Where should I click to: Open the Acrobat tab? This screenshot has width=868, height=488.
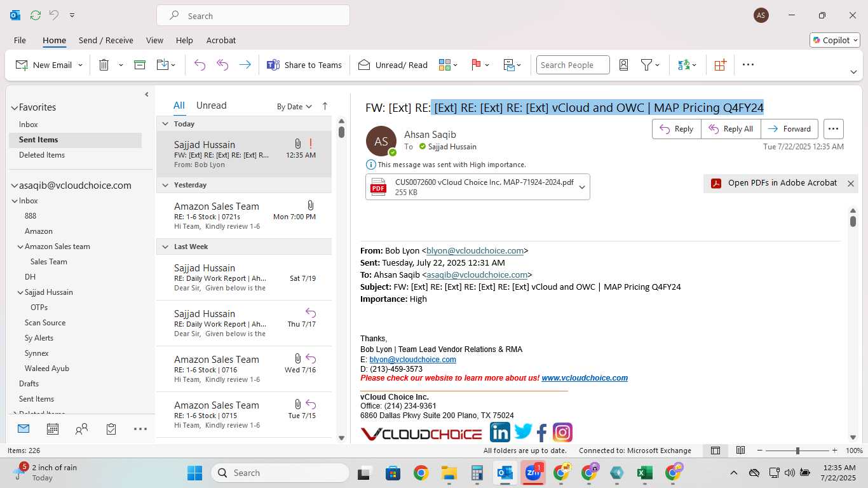click(x=221, y=40)
